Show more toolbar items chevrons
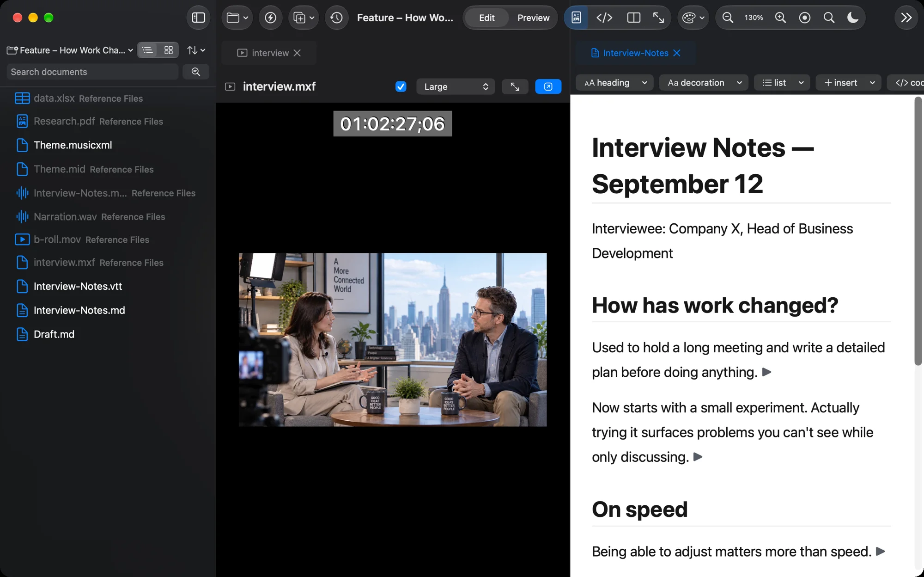The image size is (924, 577). pos(906,18)
